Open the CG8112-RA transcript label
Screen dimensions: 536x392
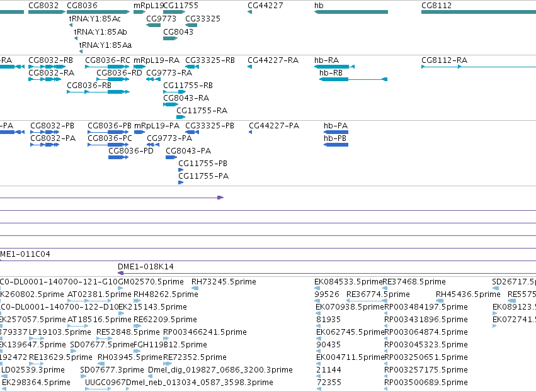(445, 60)
